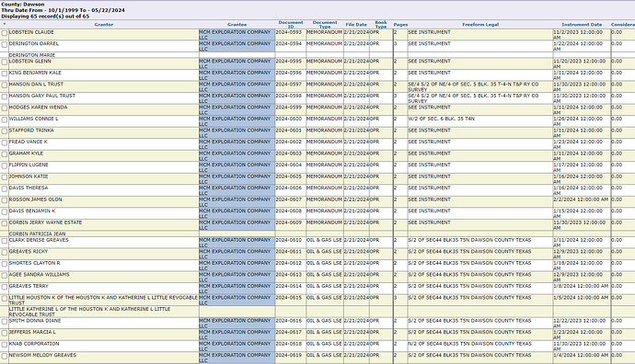Click the Instrument Date column header
This screenshot has width=635, height=364.
[x=582, y=25]
